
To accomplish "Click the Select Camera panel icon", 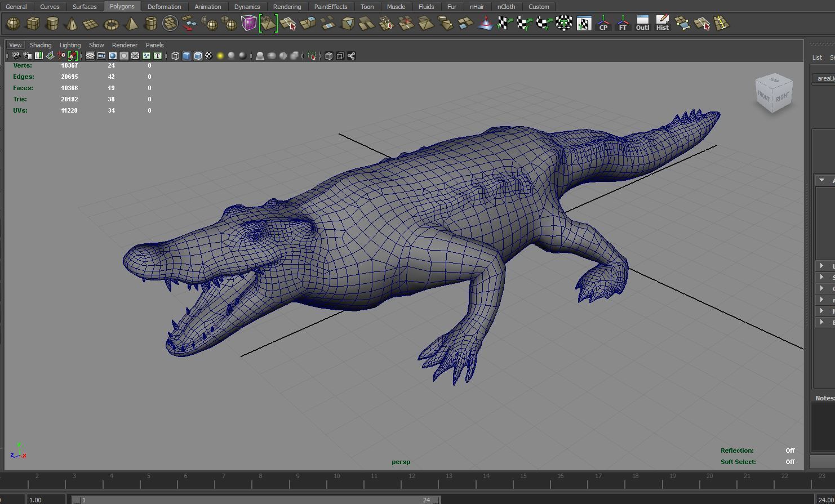I will pos(16,56).
